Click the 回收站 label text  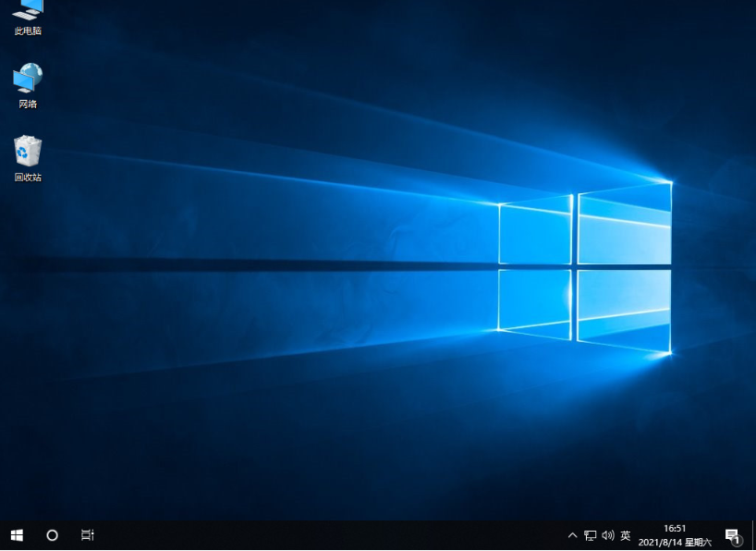[27, 177]
